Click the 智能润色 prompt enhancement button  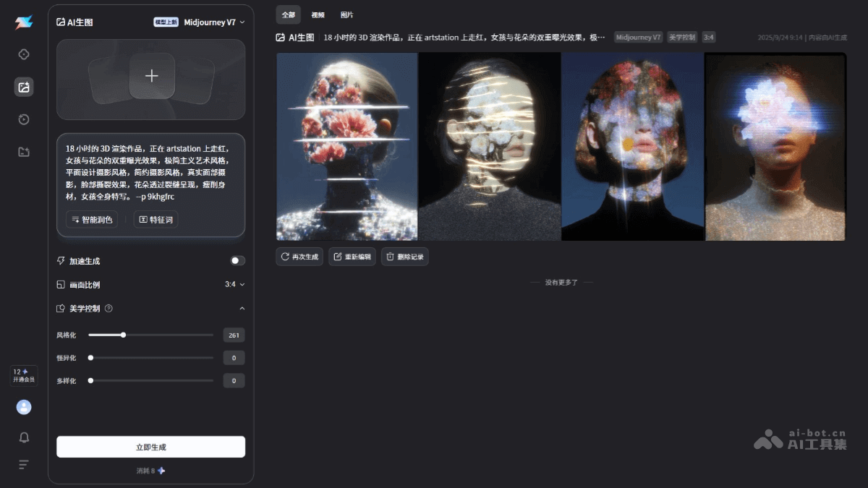(91, 219)
